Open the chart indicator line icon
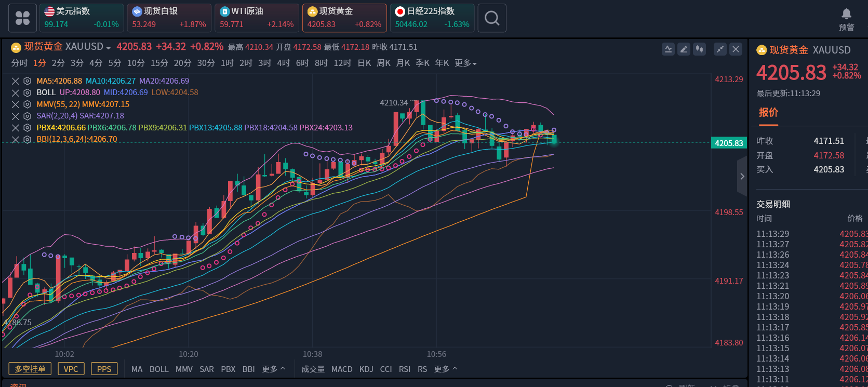 tap(668, 49)
